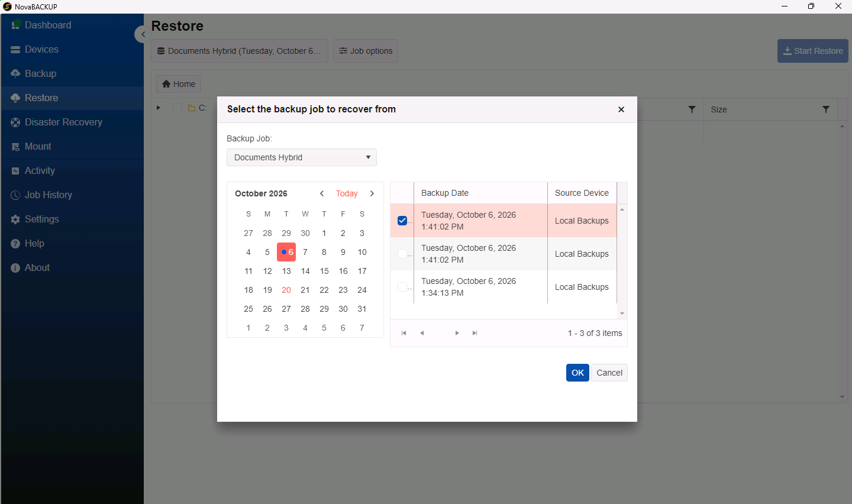Uncheck the selected 1:41:02 PM backup
852x504 pixels.
click(x=402, y=221)
